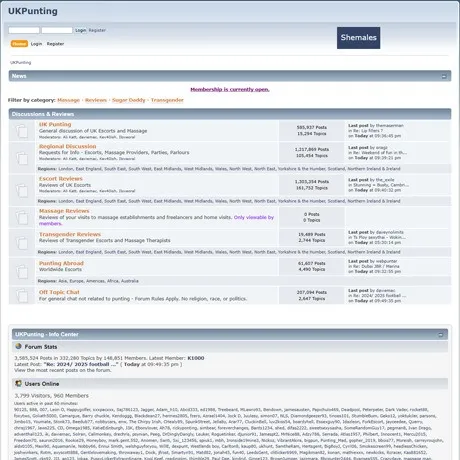
Task: Open the UK Punting board
Action: (x=55, y=124)
